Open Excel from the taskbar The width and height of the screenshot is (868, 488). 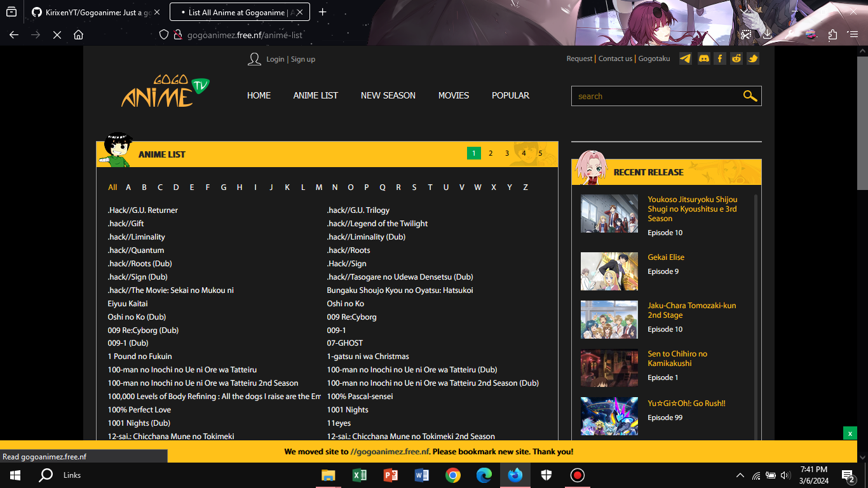(360, 475)
